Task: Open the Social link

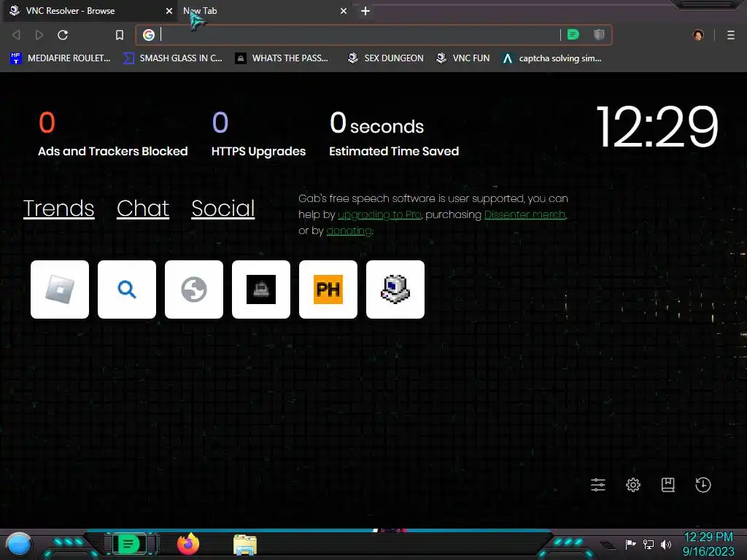Action: pyautogui.click(x=223, y=209)
